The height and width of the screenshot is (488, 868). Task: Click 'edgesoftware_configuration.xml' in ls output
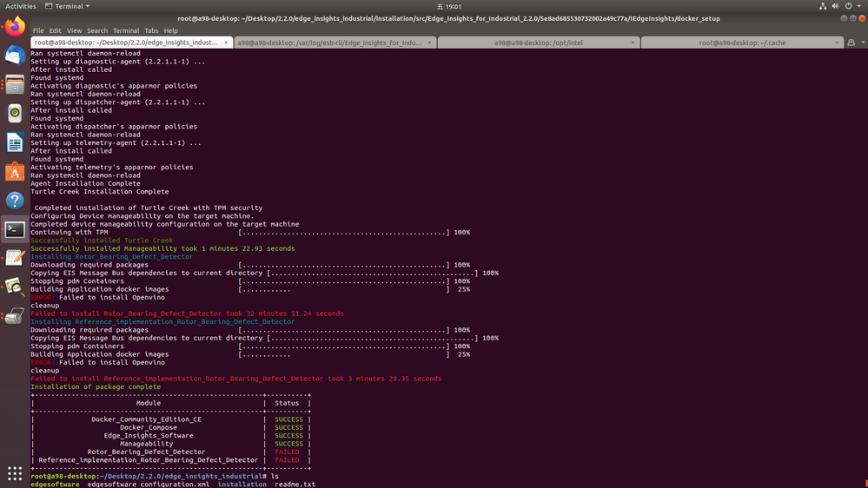click(149, 485)
